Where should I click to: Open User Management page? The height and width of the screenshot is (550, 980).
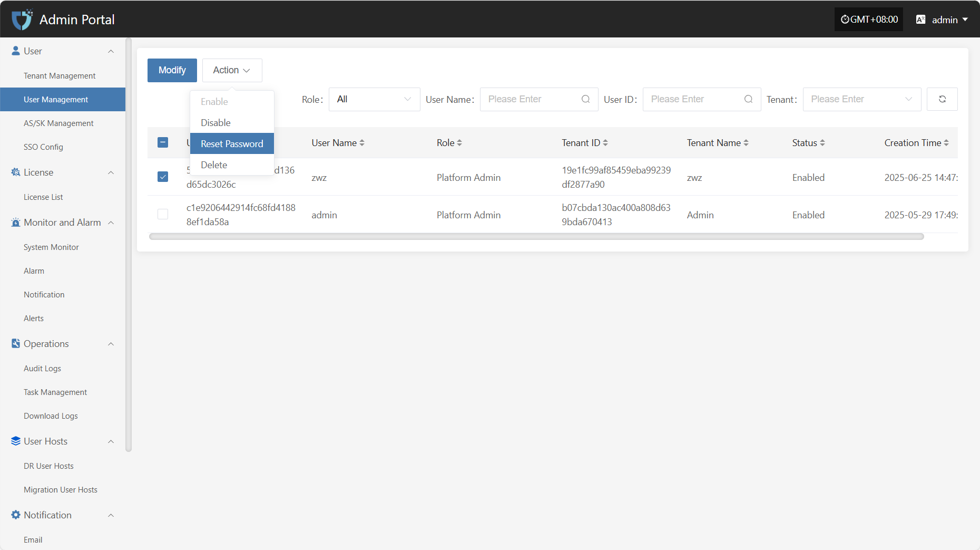point(63,99)
